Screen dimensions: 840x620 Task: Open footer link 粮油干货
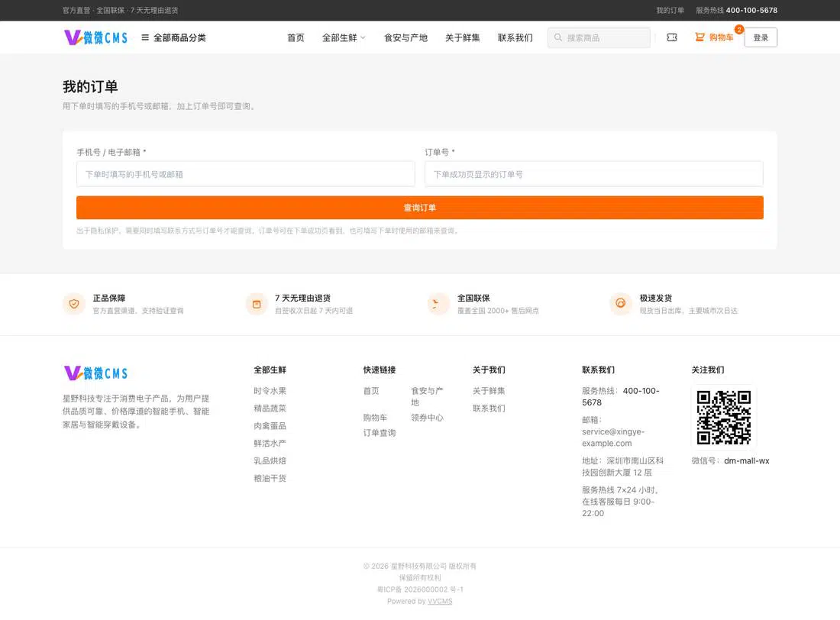[x=270, y=478]
